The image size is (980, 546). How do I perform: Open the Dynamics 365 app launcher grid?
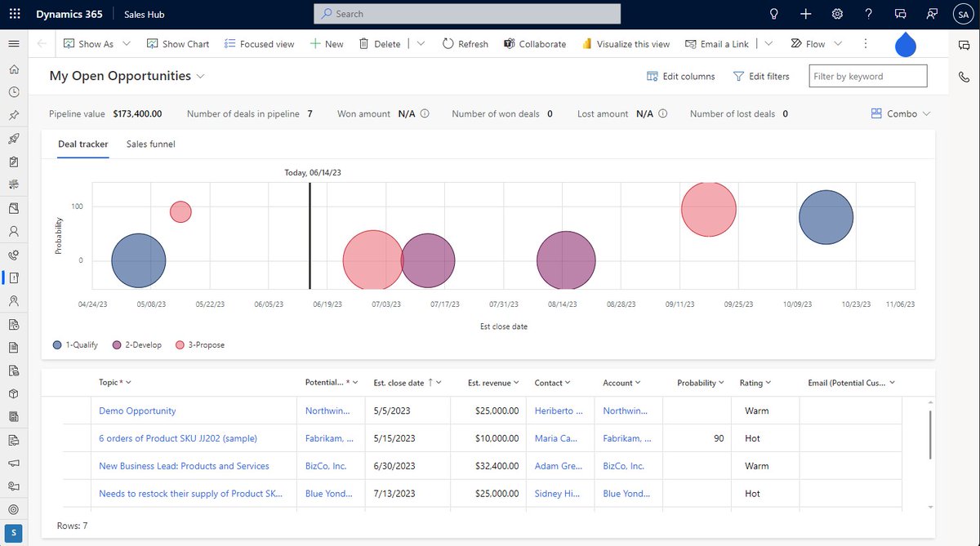click(x=14, y=14)
